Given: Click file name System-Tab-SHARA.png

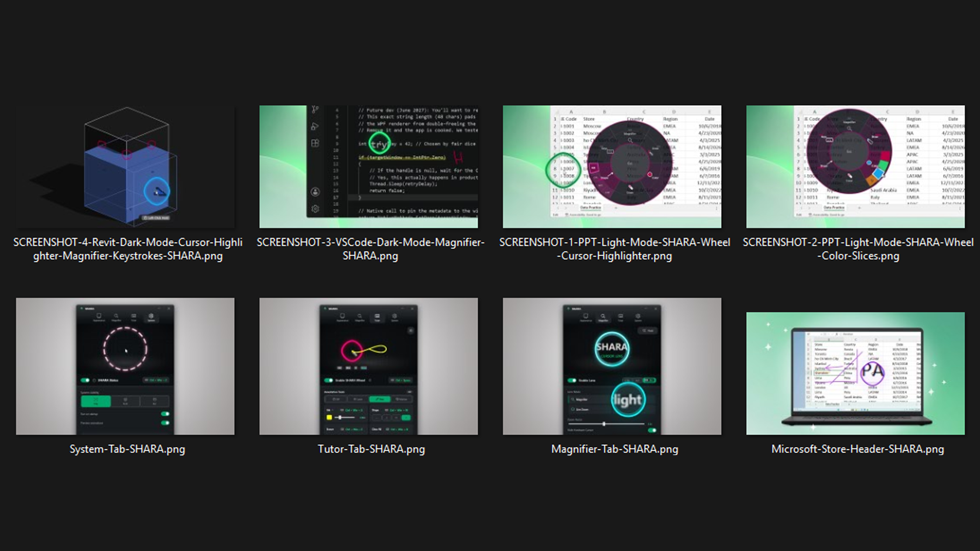Looking at the screenshot, I should 128,449.
